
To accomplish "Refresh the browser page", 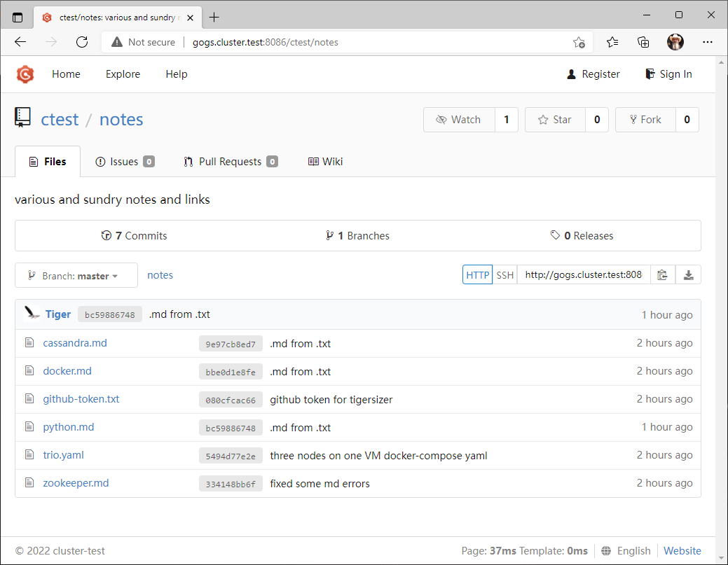I will [x=82, y=42].
